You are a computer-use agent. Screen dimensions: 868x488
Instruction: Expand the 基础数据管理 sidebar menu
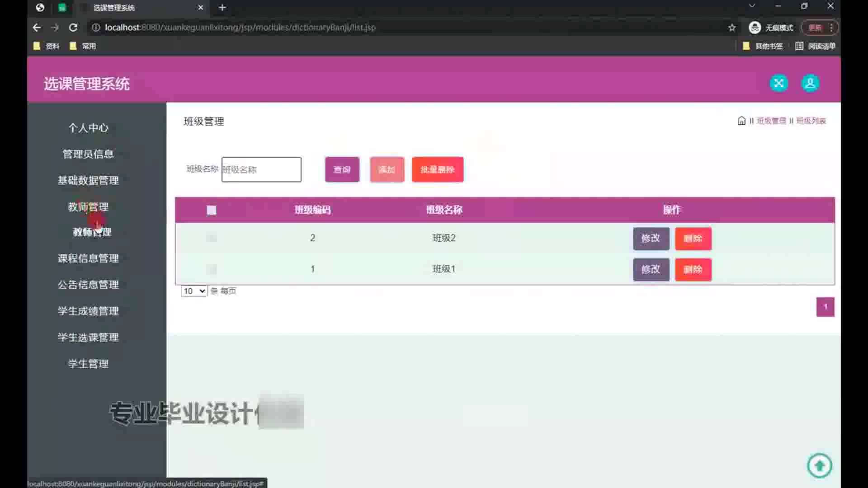[x=88, y=180]
